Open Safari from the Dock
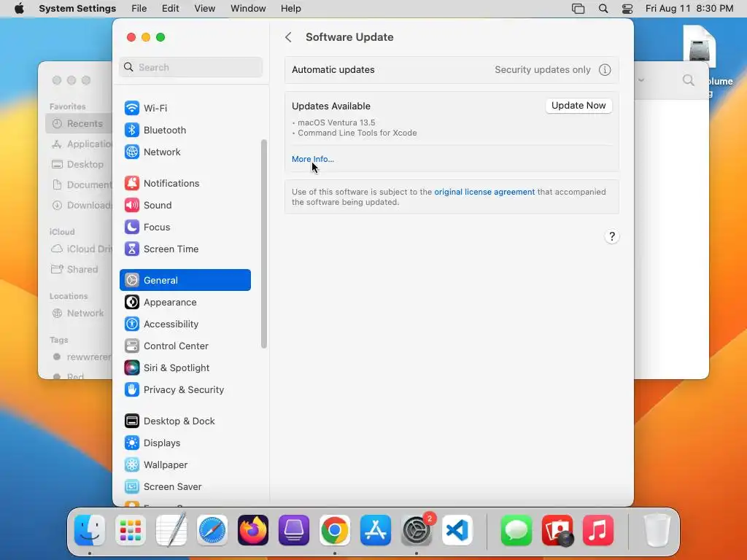Viewport: 747px width, 560px height. 212,530
